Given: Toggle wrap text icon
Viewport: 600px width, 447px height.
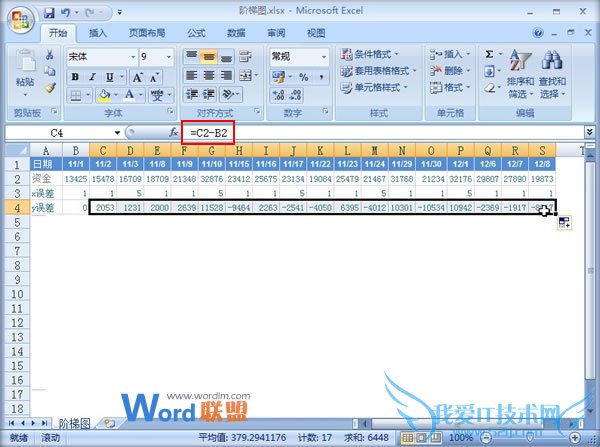Looking at the screenshot, I should [x=245, y=57].
